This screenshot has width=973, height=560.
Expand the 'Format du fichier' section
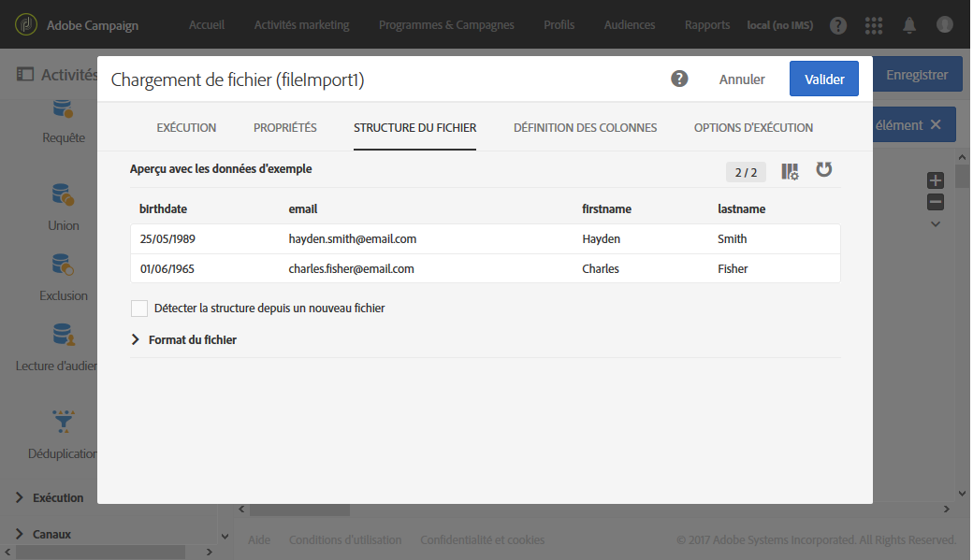tap(136, 340)
